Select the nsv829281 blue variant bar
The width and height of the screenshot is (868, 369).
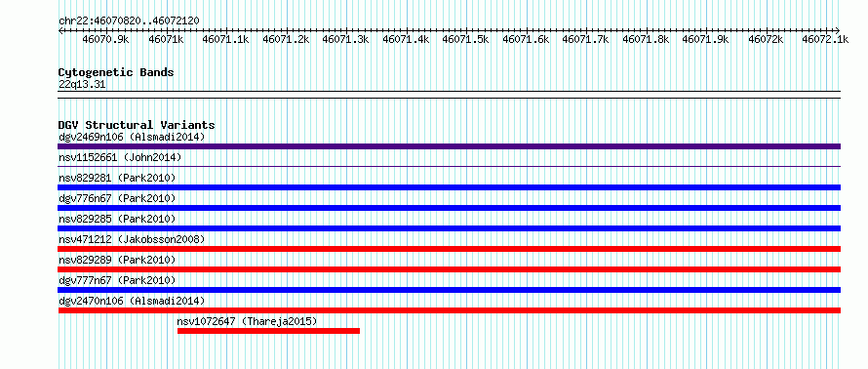449,187
